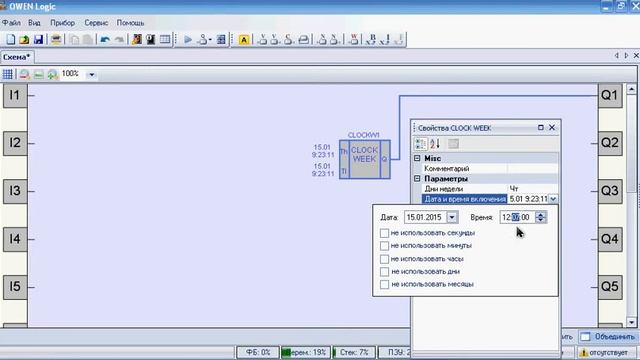The height and width of the screenshot is (360, 640).
Task: Click the canvas scrollbar down arrow
Action: click(x=631, y=322)
